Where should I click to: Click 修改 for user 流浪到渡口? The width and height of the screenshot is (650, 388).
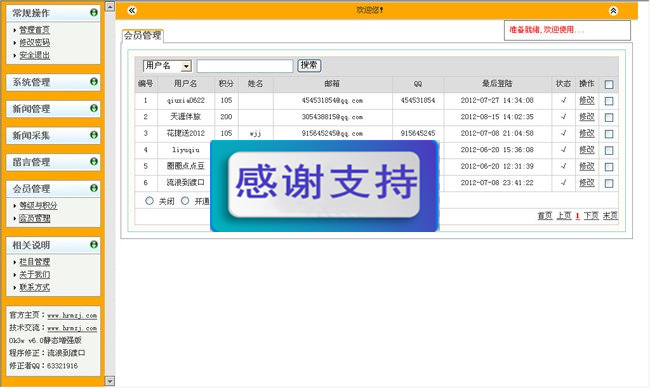pos(587,183)
